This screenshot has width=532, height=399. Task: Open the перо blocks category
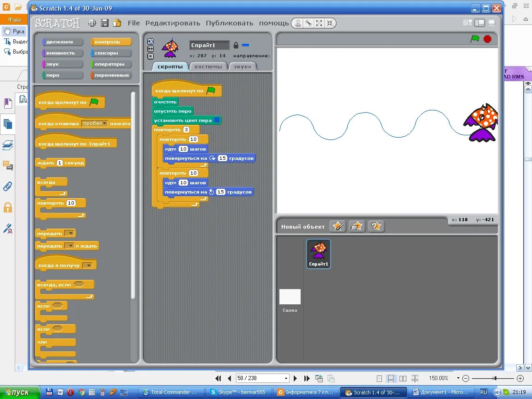pos(63,75)
